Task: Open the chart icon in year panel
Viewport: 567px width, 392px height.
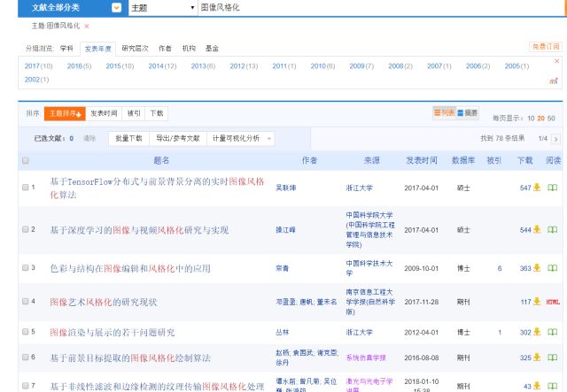Action: pyautogui.click(x=554, y=81)
